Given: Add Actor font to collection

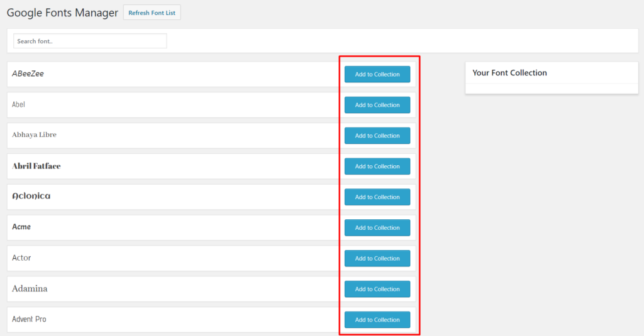Looking at the screenshot, I should coord(377,259).
